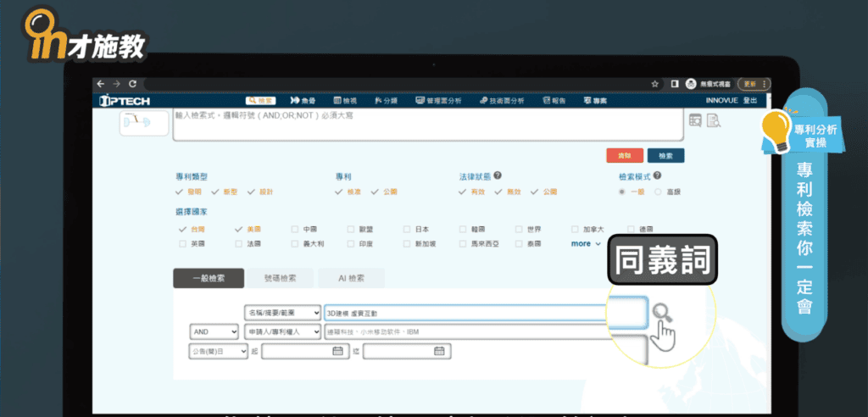Click the document search icon beside query box
The width and height of the screenshot is (868, 417).
713,121
